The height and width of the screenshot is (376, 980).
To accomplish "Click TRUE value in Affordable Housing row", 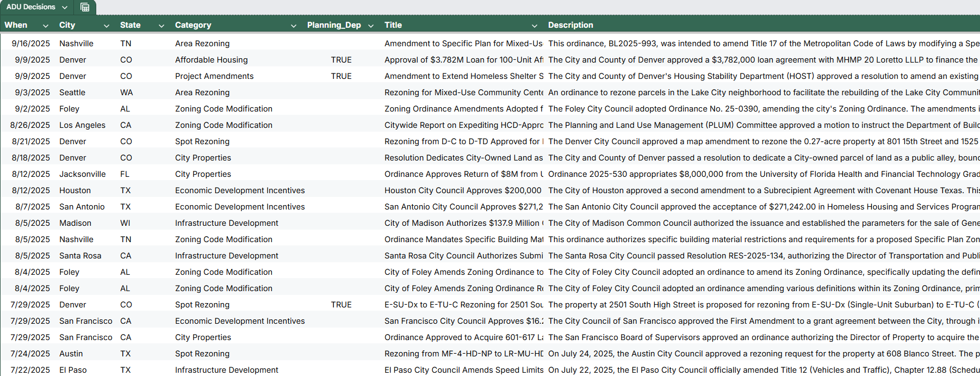I will tap(341, 60).
